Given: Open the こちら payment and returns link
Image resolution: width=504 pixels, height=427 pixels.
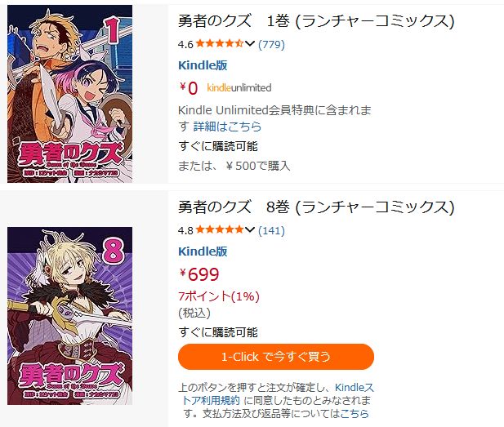Looking at the screenshot, I should [x=355, y=413].
